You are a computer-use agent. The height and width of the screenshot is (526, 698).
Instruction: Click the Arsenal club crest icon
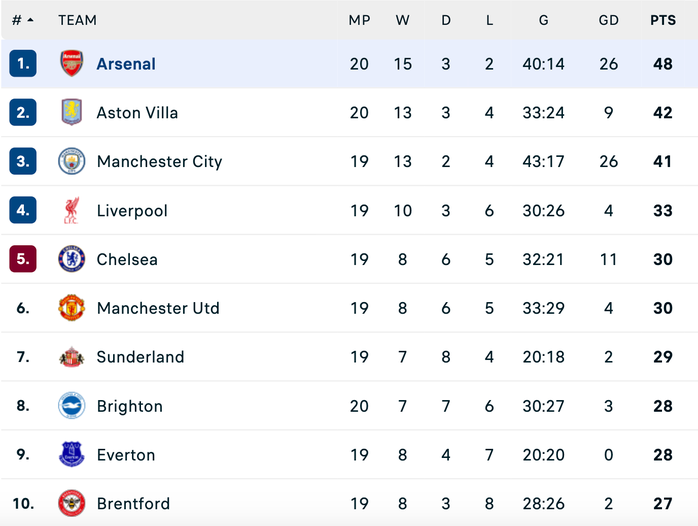pyautogui.click(x=72, y=64)
